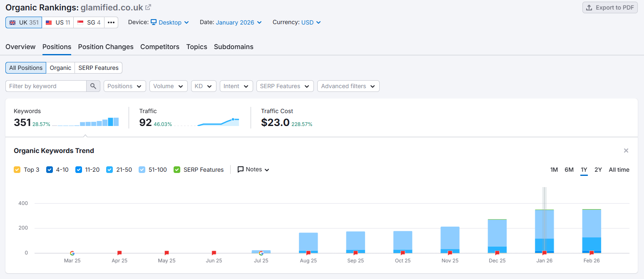Set chart range to 6M
644x279 pixels.
click(x=569, y=170)
